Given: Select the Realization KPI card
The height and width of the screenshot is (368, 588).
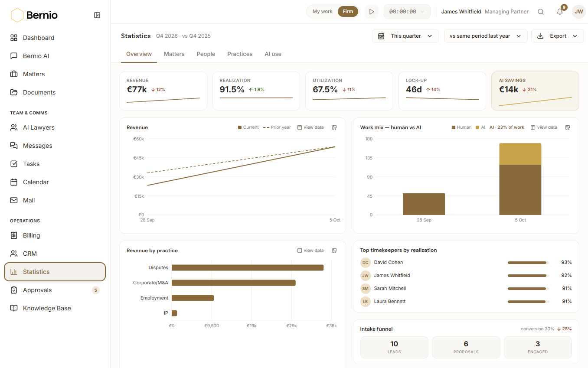Looking at the screenshot, I should 256,91.
